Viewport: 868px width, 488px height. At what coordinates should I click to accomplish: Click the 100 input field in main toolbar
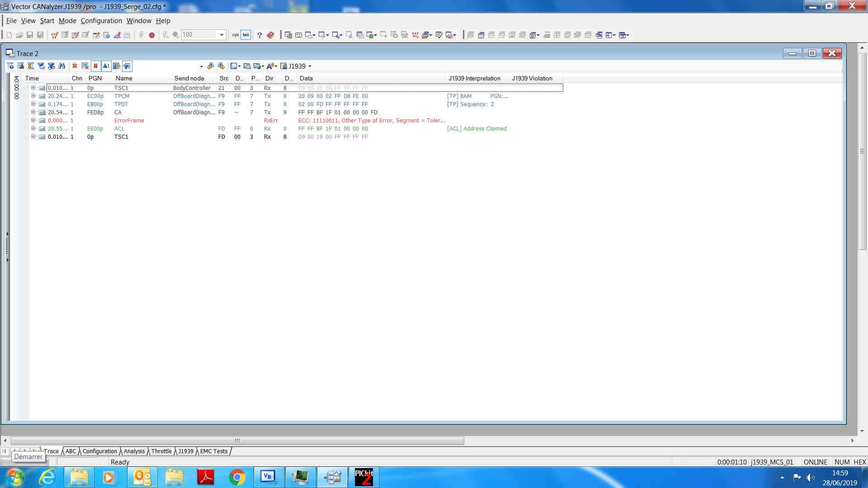click(x=199, y=35)
